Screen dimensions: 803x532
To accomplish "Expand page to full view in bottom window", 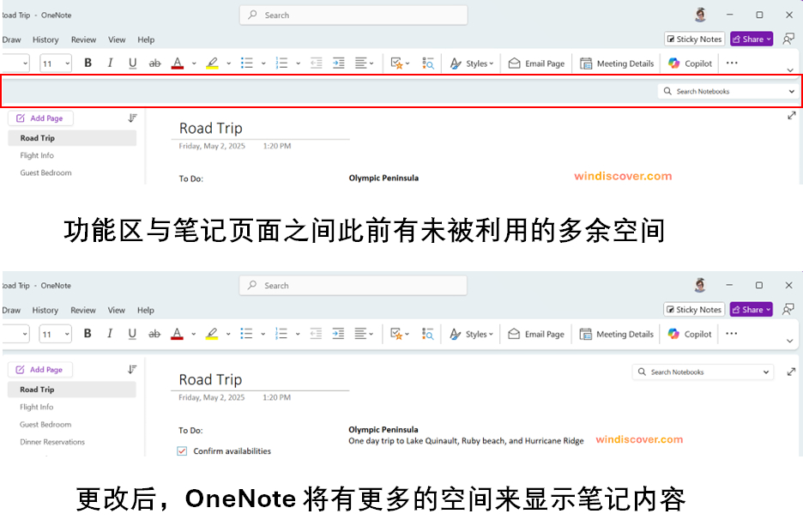I will pos(791,372).
